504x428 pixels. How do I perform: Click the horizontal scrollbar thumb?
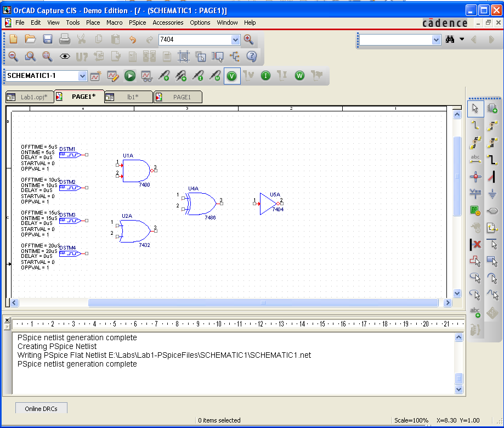click(263, 302)
